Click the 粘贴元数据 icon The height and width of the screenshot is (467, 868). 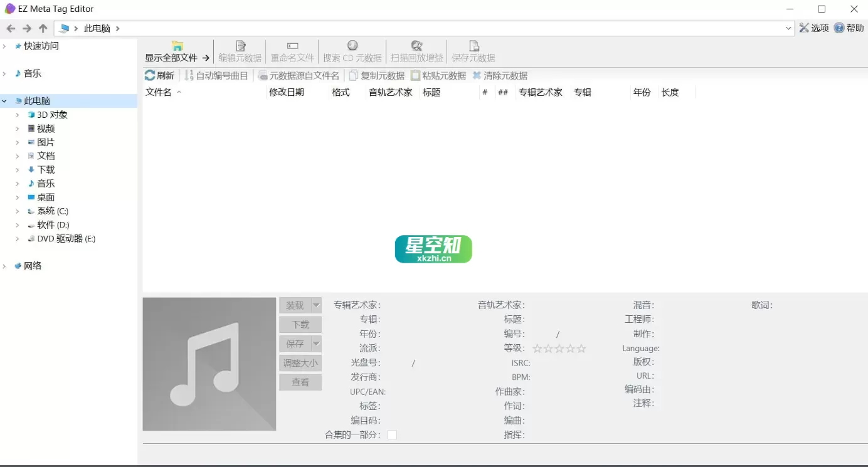(x=440, y=75)
